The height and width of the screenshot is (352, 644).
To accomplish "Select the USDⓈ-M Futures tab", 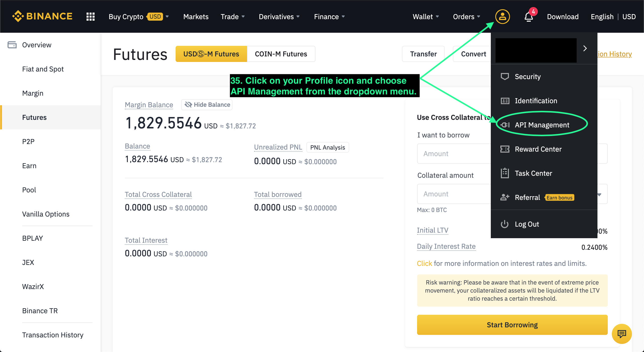I will pos(211,54).
